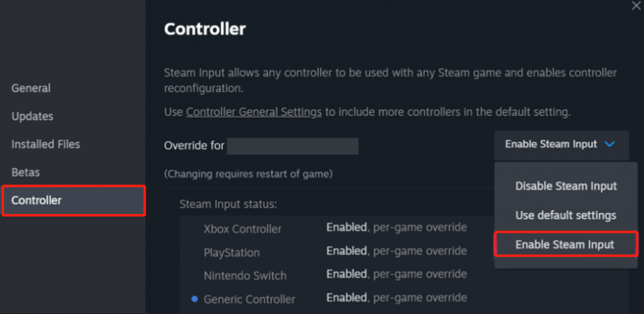The image size is (644, 314).
Task: Click the PlayStation status row
Action: coord(335,251)
